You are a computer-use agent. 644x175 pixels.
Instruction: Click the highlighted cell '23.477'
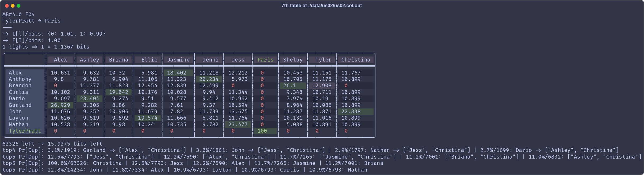[238, 124]
